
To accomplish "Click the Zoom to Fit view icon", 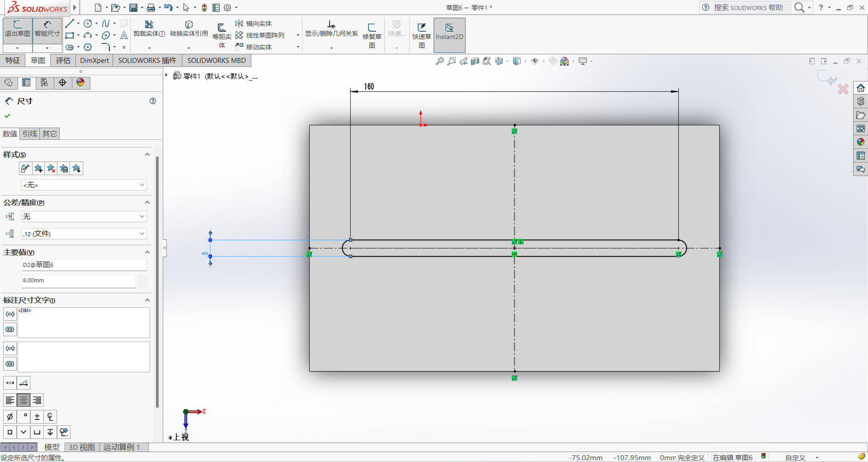I will (439, 61).
